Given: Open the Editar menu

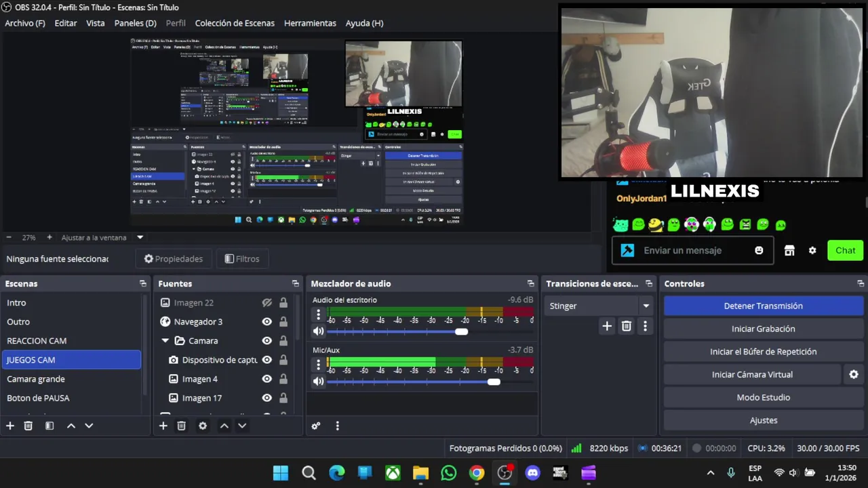Looking at the screenshot, I should pyautogui.click(x=66, y=23).
